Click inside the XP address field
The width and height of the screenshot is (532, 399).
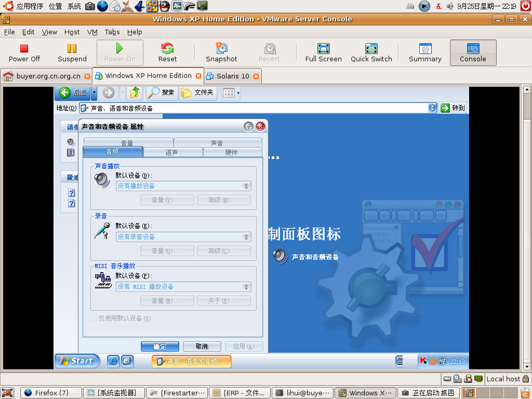point(254,108)
